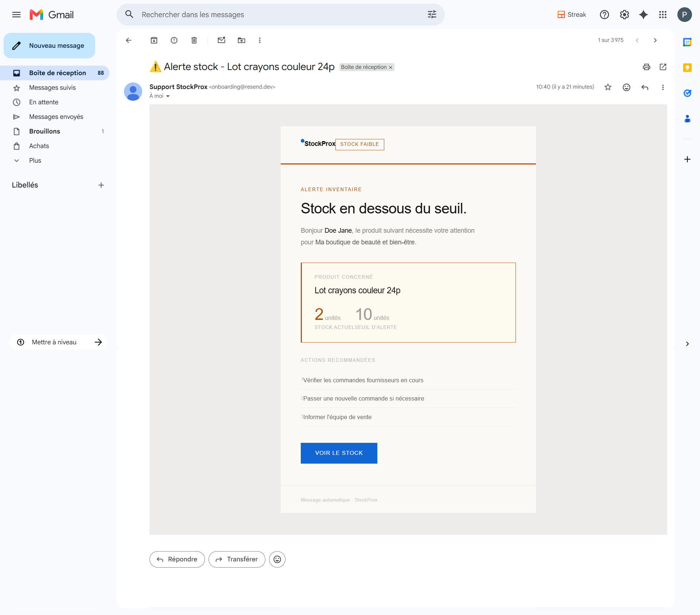Get add-ons plus icon
The height and width of the screenshot is (615, 700).
click(x=687, y=159)
